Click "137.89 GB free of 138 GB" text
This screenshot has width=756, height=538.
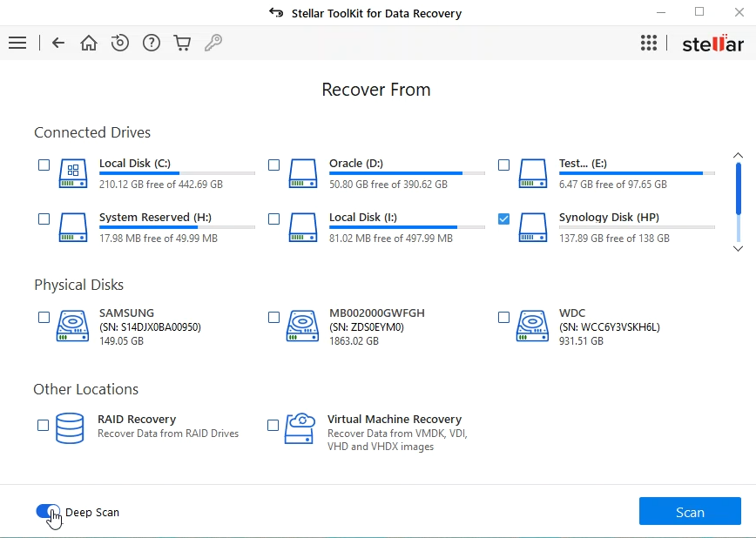click(614, 239)
